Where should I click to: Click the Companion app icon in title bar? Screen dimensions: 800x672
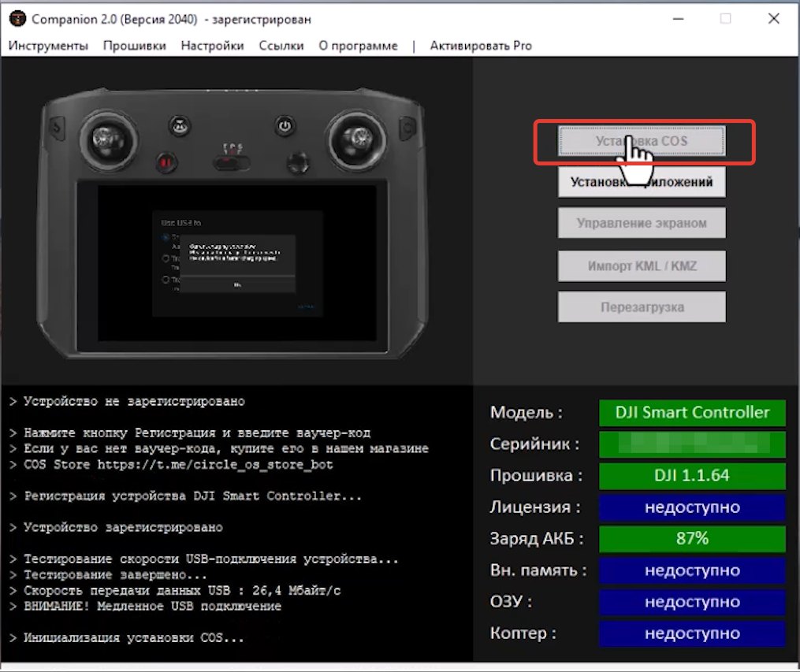(x=18, y=19)
